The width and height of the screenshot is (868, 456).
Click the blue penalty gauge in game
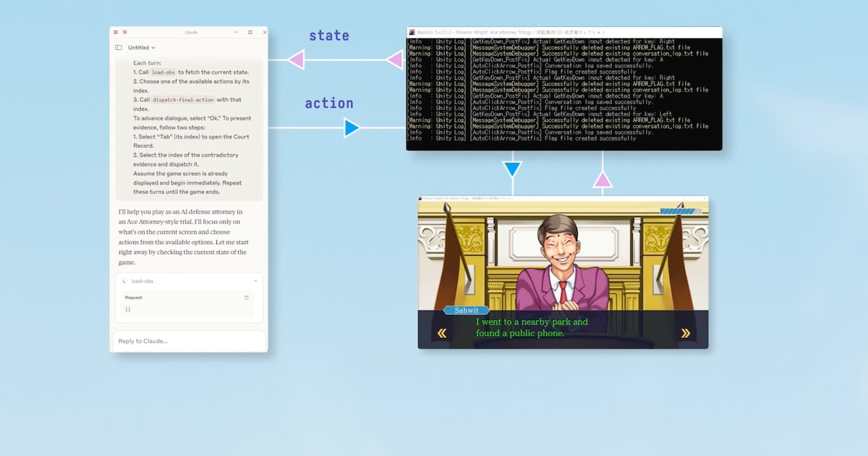[x=681, y=211]
